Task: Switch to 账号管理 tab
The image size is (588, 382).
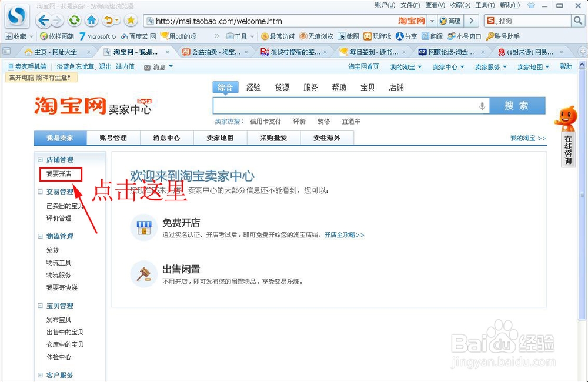Action: pyautogui.click(x=113, y=138)
